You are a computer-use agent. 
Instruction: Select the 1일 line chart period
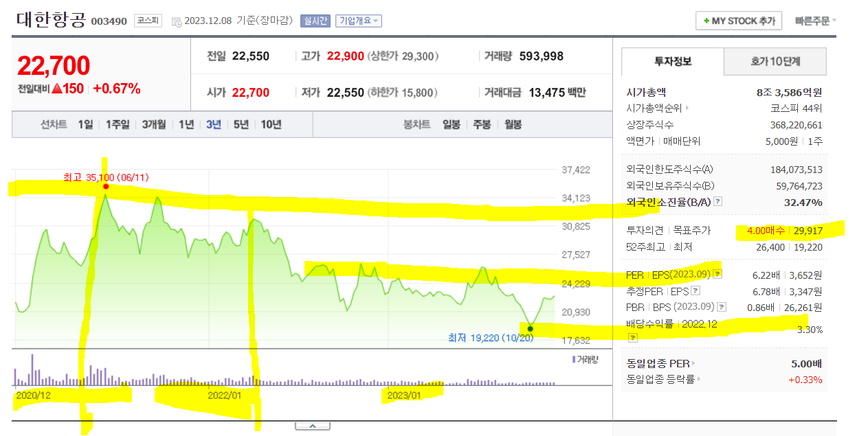pyautogui.click(x=85, y=124)
